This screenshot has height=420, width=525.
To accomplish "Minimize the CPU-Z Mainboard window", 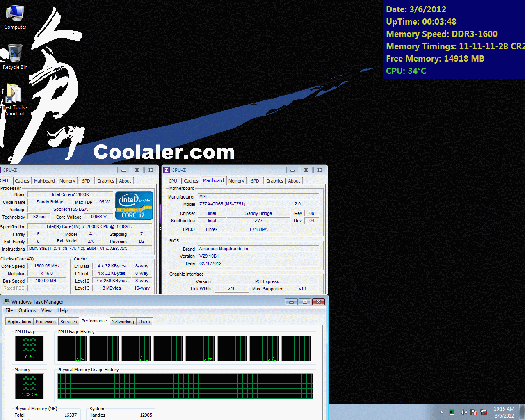I will pos(292,170).
